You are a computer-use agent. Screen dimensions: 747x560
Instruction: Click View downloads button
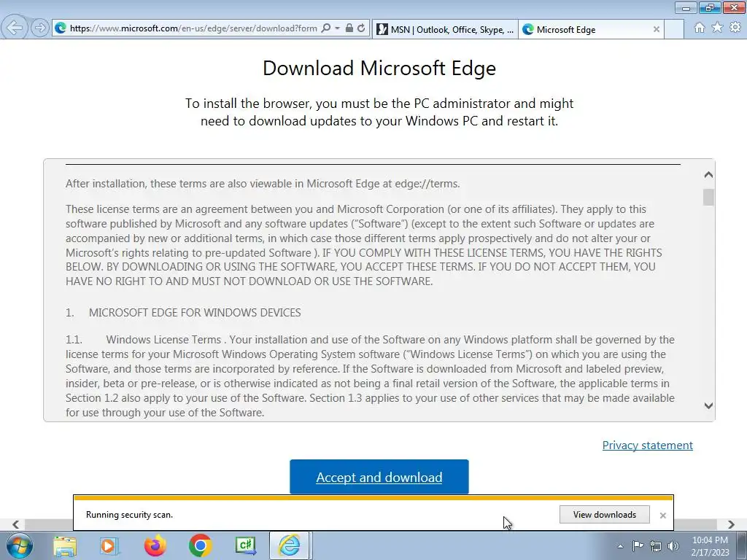605,515
